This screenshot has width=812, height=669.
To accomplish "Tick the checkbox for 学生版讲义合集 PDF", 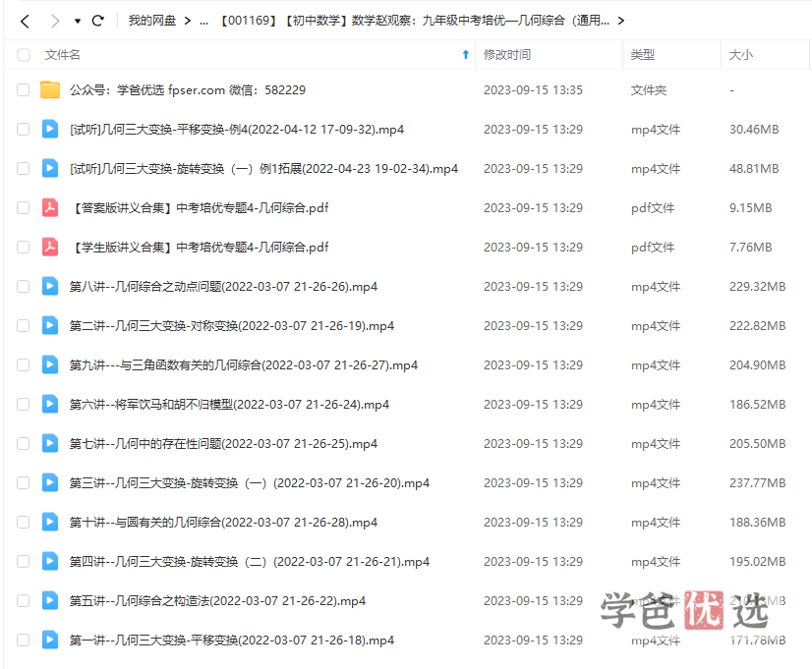I will (24, 248).
